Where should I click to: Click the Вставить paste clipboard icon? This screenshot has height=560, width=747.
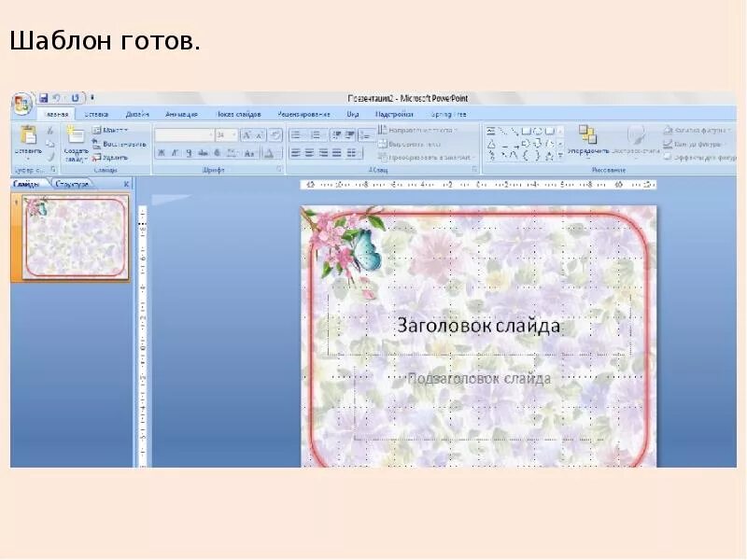(x=28, y=135)
